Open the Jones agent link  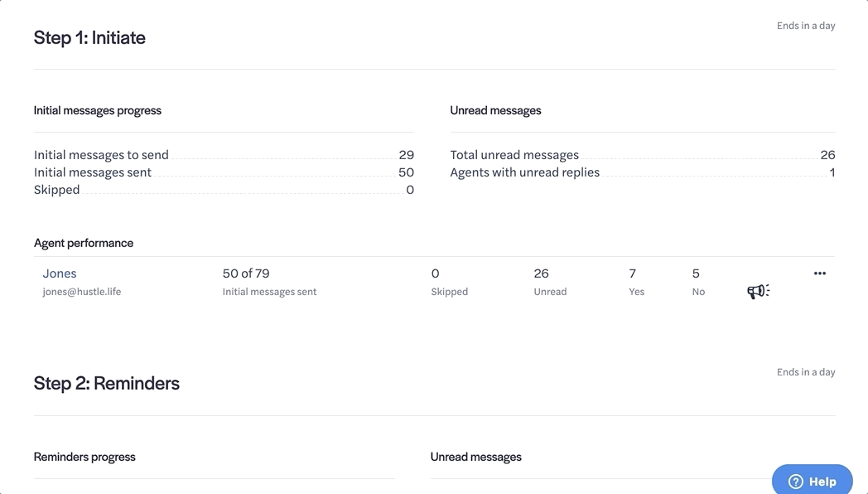coord(60,274)
